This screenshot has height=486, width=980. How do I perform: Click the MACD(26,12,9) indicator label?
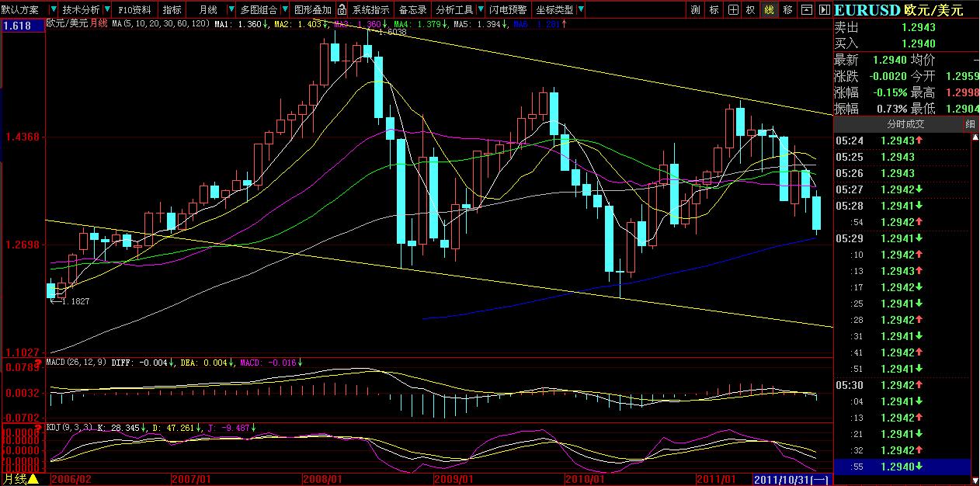point(78,363)
